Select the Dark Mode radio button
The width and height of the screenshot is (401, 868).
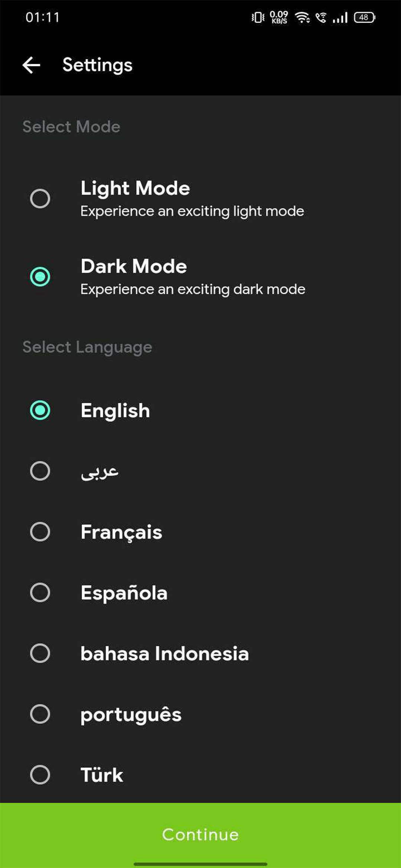(41, 276)
